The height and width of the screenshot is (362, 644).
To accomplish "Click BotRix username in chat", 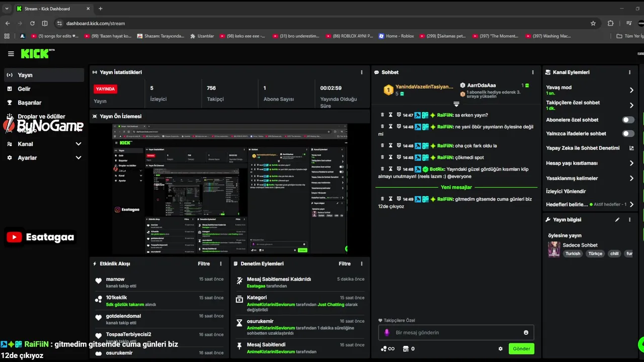I will coord(438,169).
